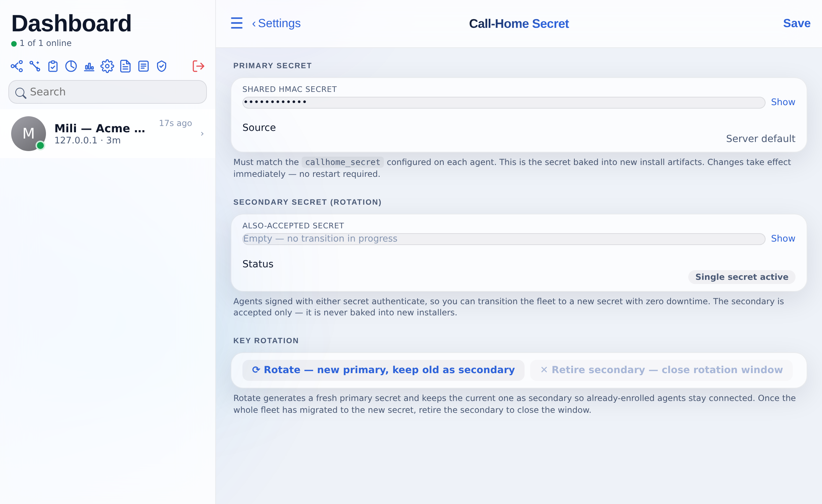The height and width of the screenshot is (504, 822).
Task: Click the Also-Accepted Secret field
Action: click(x=504, y=239)
